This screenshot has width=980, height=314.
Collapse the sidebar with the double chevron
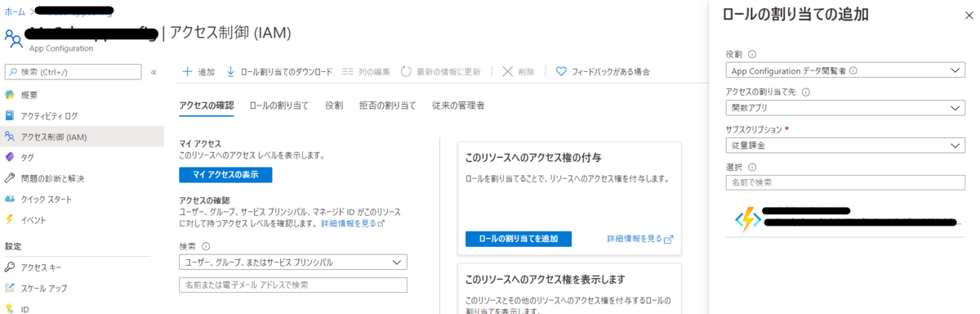pyautogui.click(x=154, y=72)
